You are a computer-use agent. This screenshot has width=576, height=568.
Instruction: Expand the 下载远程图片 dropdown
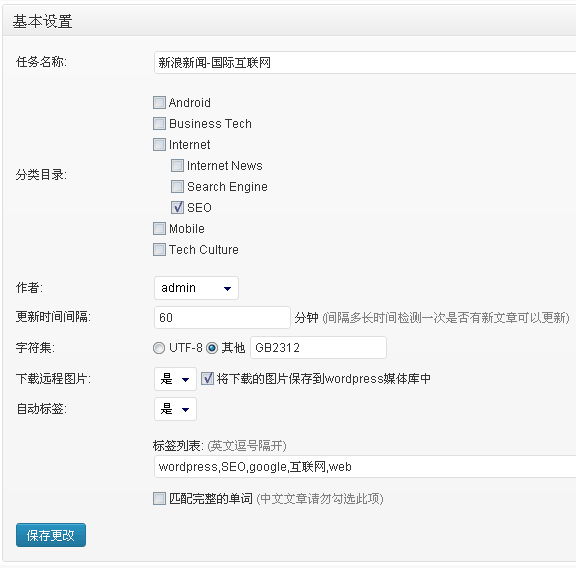pyautogui.click(x=175, y=379)
